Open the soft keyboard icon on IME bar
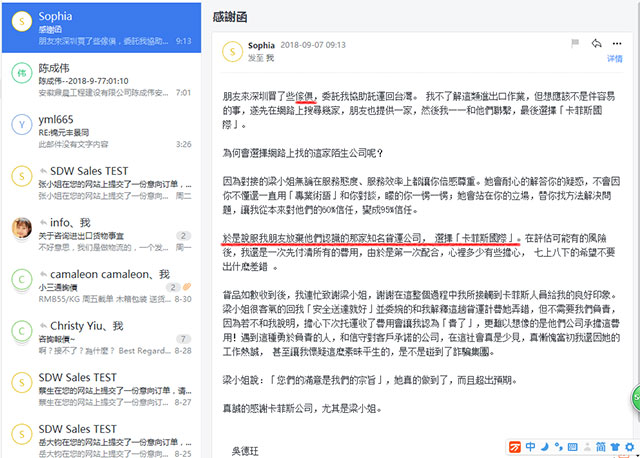Viewport: 640px width, 458px height. click(573, 447)
